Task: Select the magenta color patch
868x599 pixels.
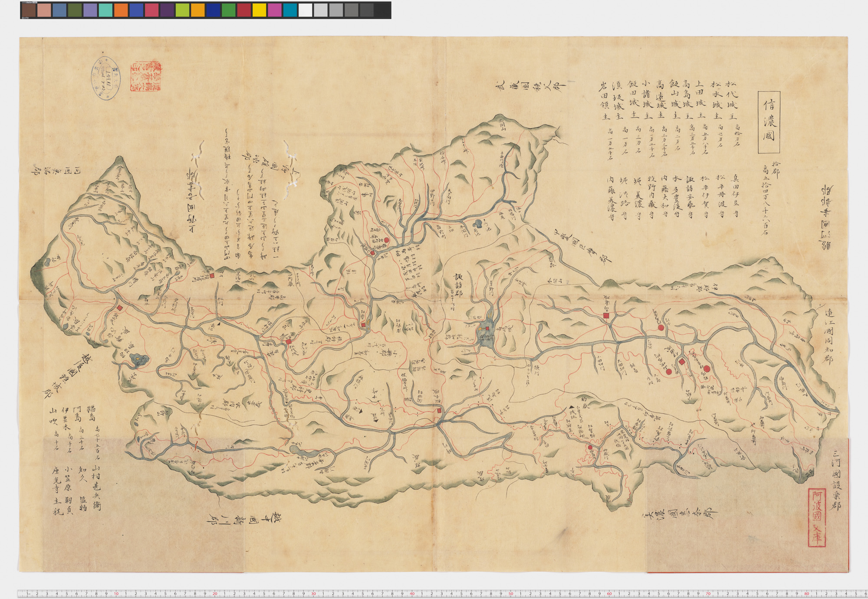Action: (274, 10)
